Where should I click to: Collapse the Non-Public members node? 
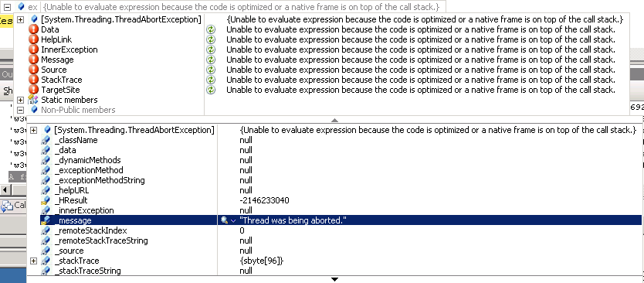pos(20,110)
